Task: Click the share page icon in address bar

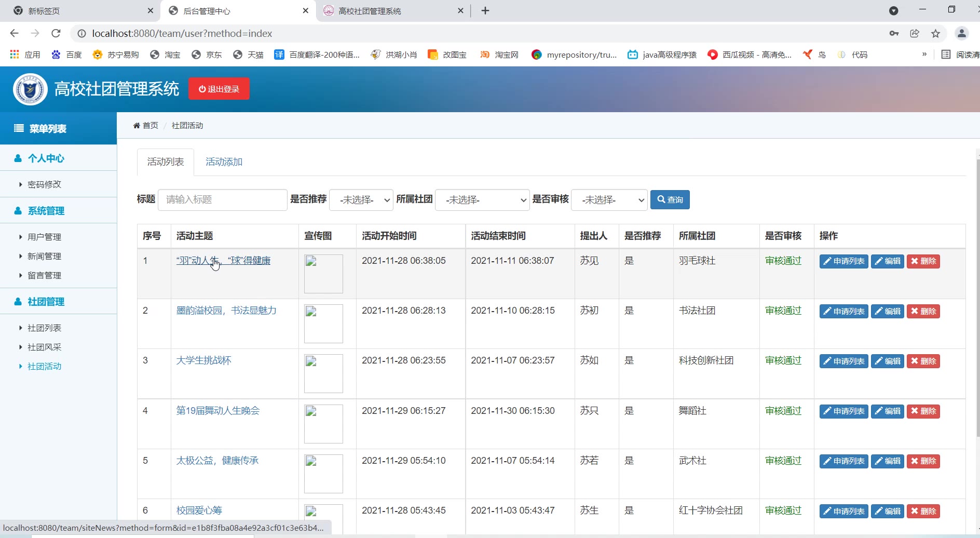Action: coord(915,34)
